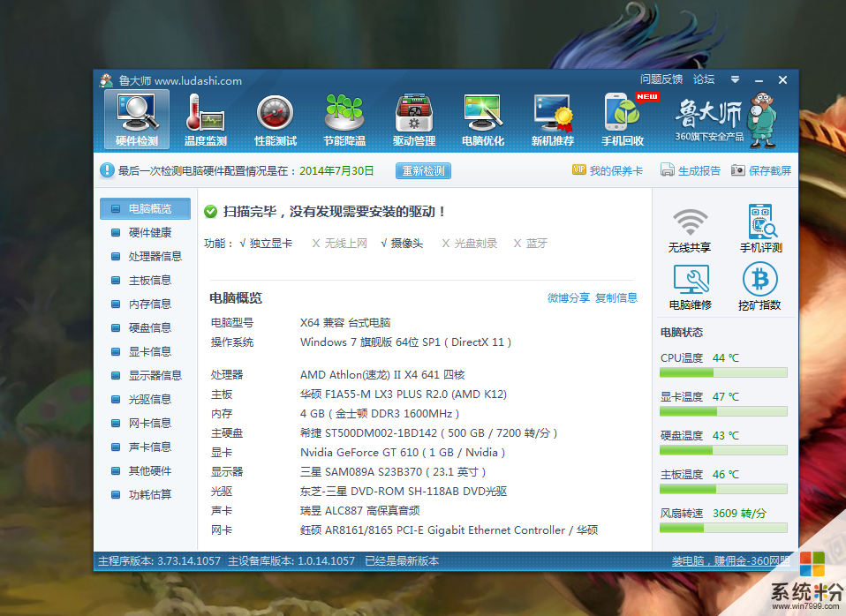Click processor value AMD Athlon II X4 641
The height and width of the screenshot is (616, 846).
(382, 375)
